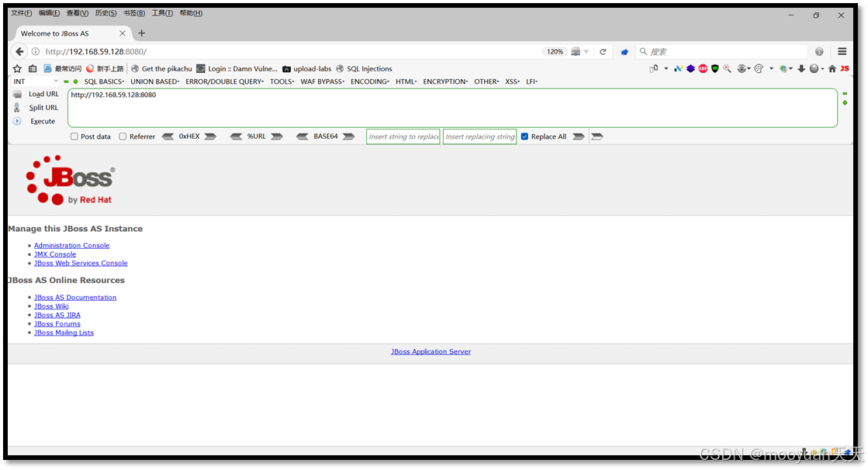The width and height of the screenshot is (868, 470).
Task: Click the Execute play icon
Action: tap(17, 121)
